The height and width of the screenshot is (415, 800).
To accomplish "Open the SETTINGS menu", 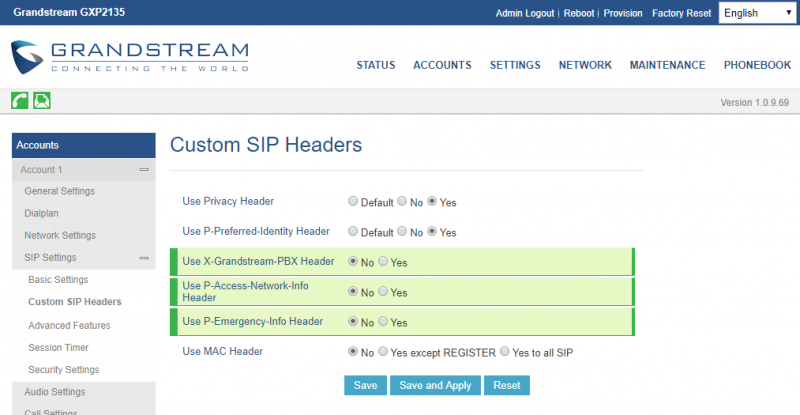I will click(515, 65).
